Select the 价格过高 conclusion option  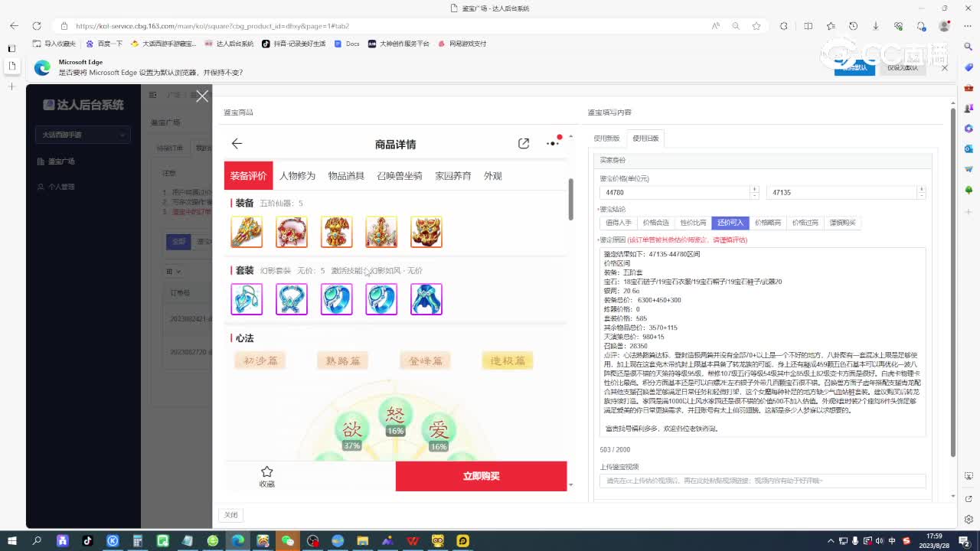tap(805, 223)
